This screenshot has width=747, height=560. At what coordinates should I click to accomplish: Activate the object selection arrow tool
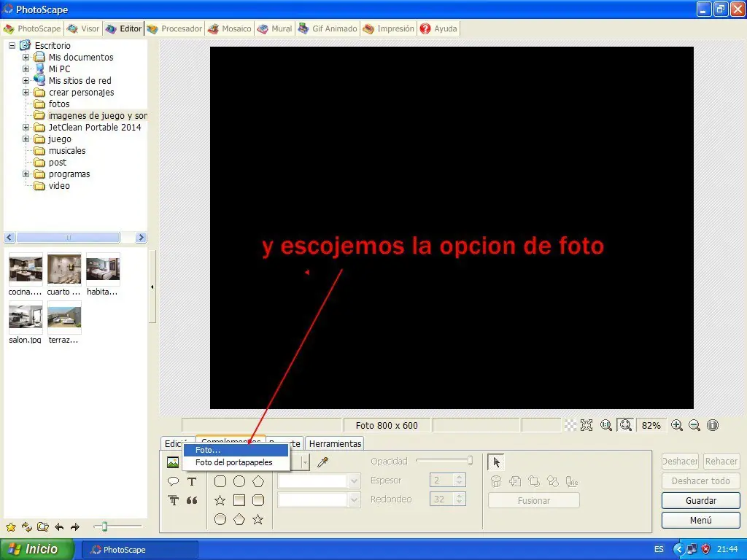pyautogui.click(x=496, y=462)
